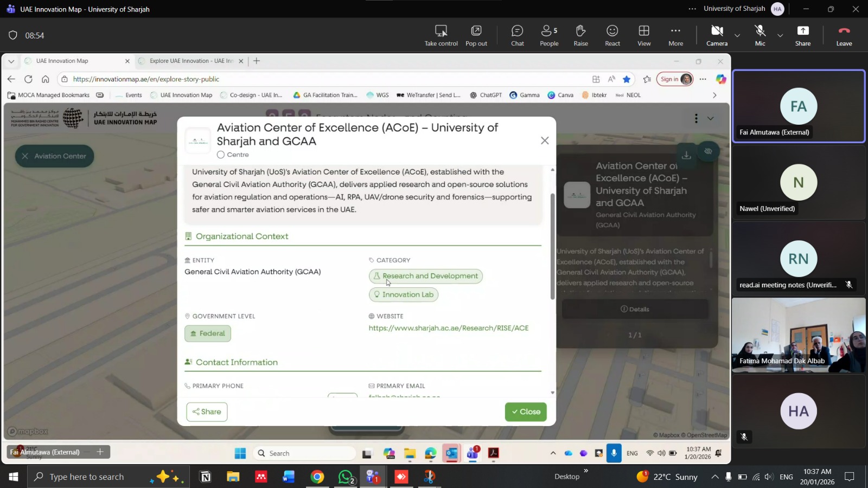Unmute the Mic

point(760,35)
